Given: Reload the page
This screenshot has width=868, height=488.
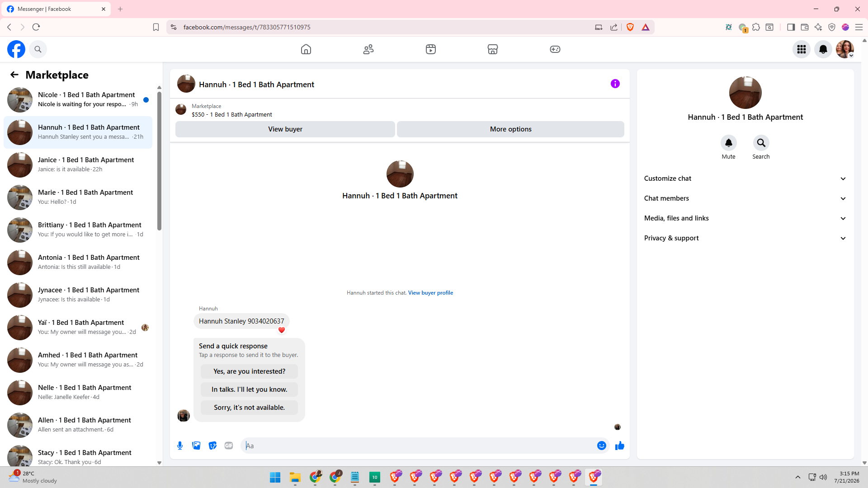Looking at the screenshot, I should point(36,27).
